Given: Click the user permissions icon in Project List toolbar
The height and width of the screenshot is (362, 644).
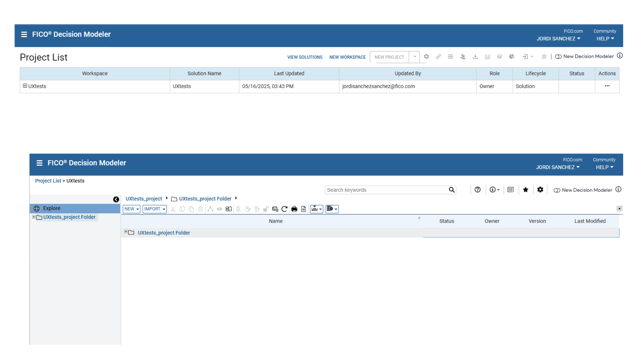Looking at the screenshot, I should [463, 57].
